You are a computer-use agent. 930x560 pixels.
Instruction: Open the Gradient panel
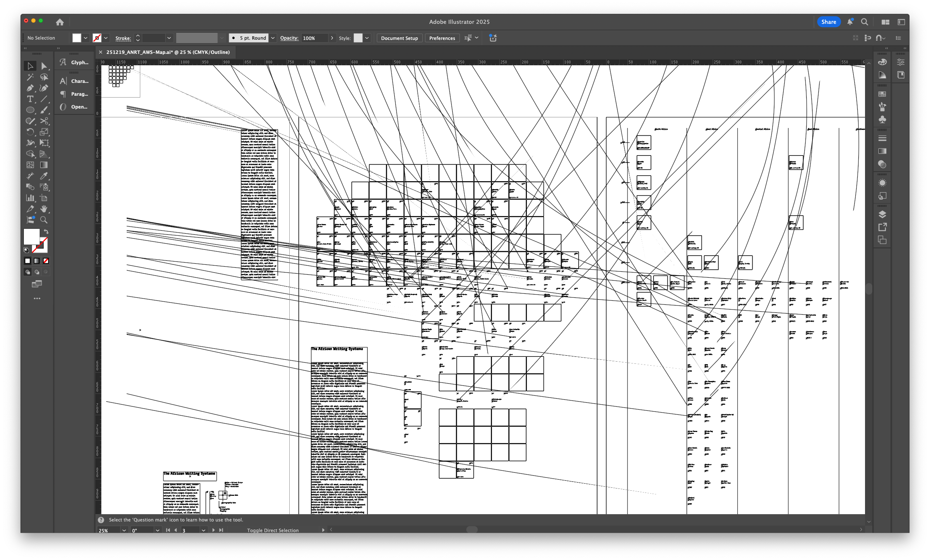[x=882, y=151]
